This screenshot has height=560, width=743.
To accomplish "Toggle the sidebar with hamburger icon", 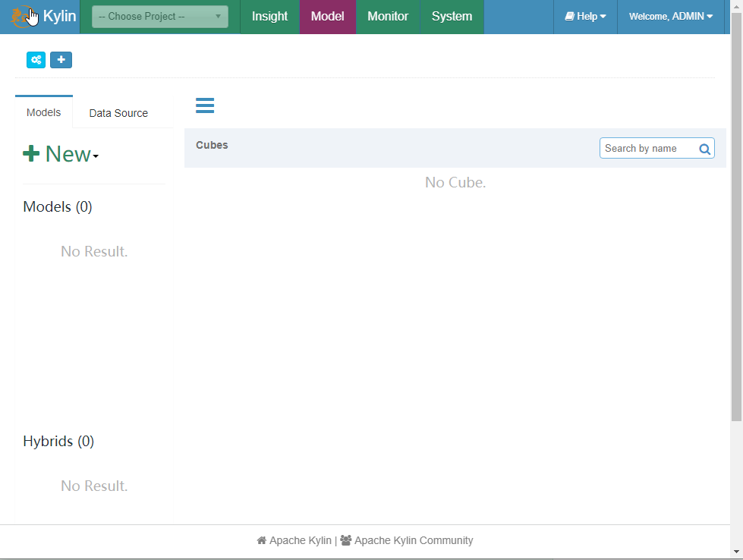I will (205, 105).
